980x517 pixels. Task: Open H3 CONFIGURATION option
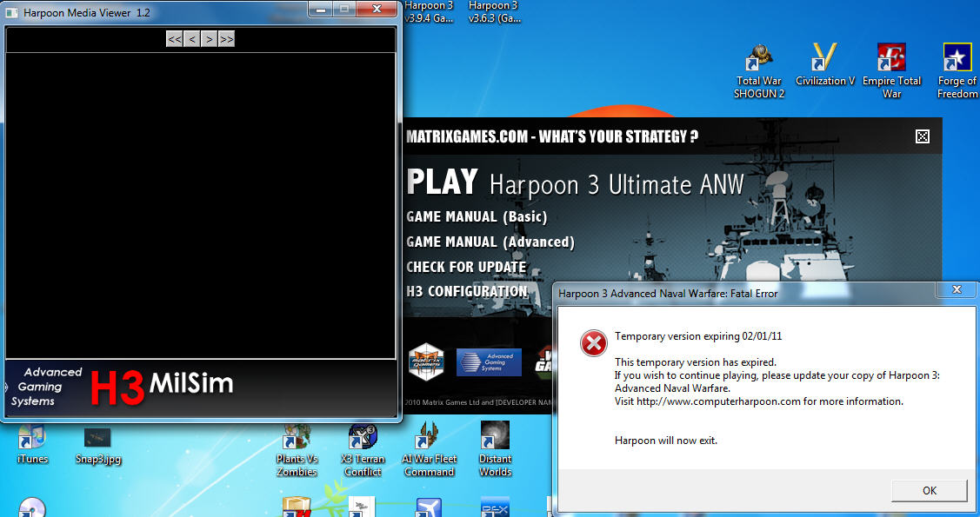pos(467,292)
